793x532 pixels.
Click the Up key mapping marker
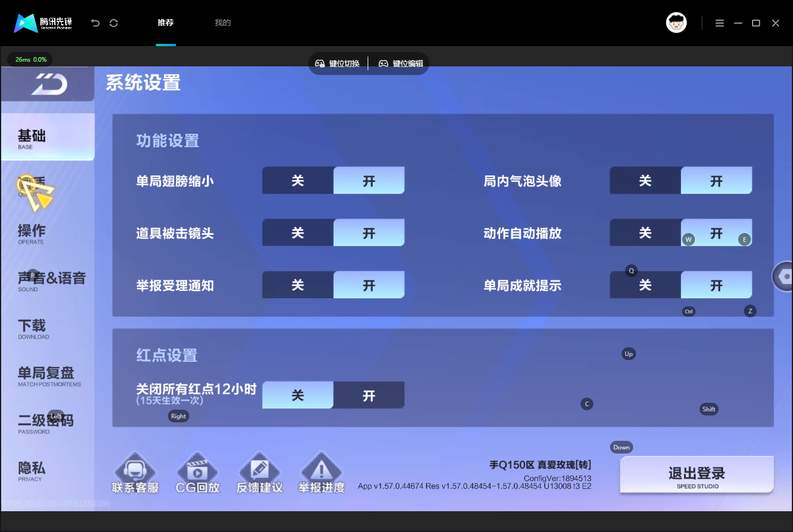(629, 354)
